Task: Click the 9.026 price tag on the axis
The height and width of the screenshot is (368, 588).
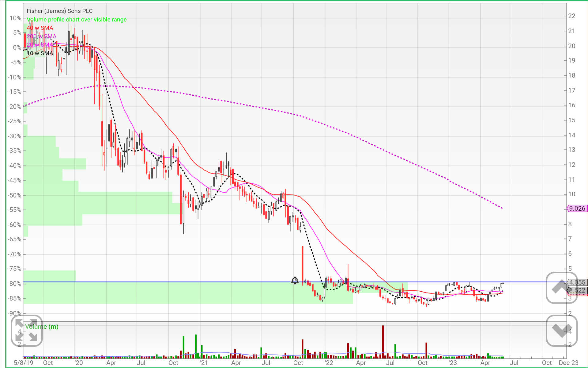Action: tap(577, 209)
